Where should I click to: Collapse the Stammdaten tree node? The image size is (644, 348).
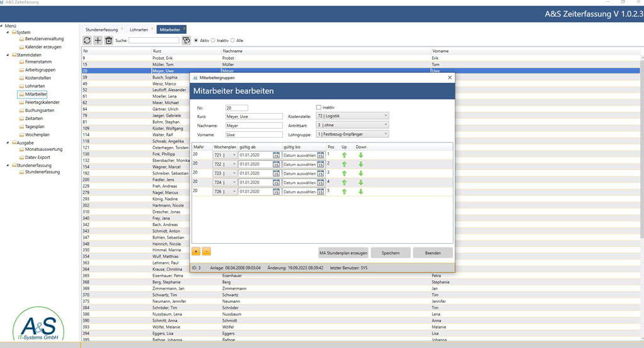pyautogui.click(x=8, y=55)
